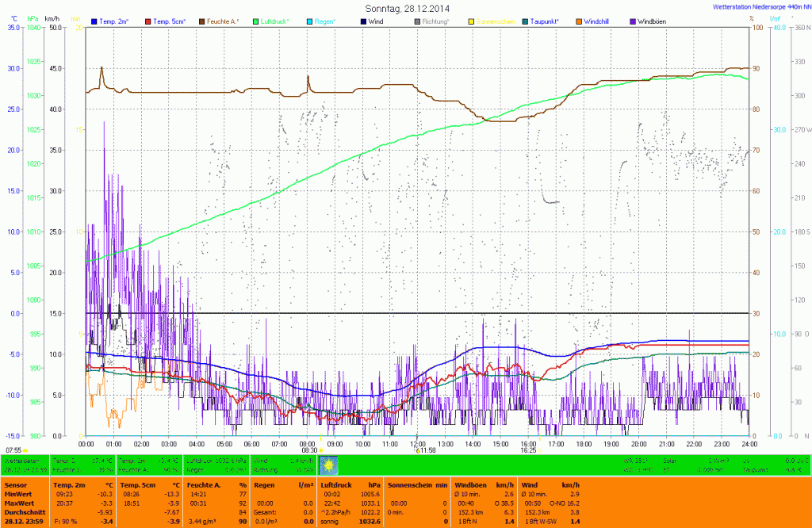Select the brown Feuchte A. legend square
Viewport: 812px width, 528px height.
click(x=201, y=21)
